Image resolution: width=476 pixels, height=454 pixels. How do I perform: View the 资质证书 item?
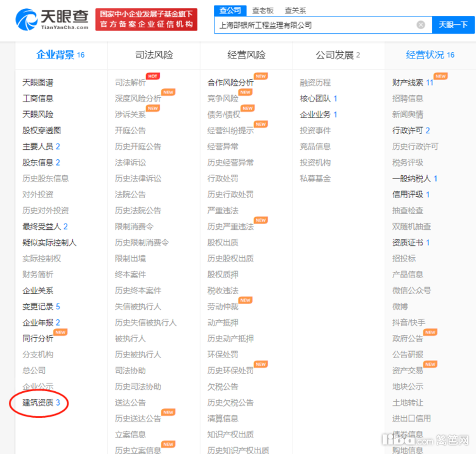point(407,243)
